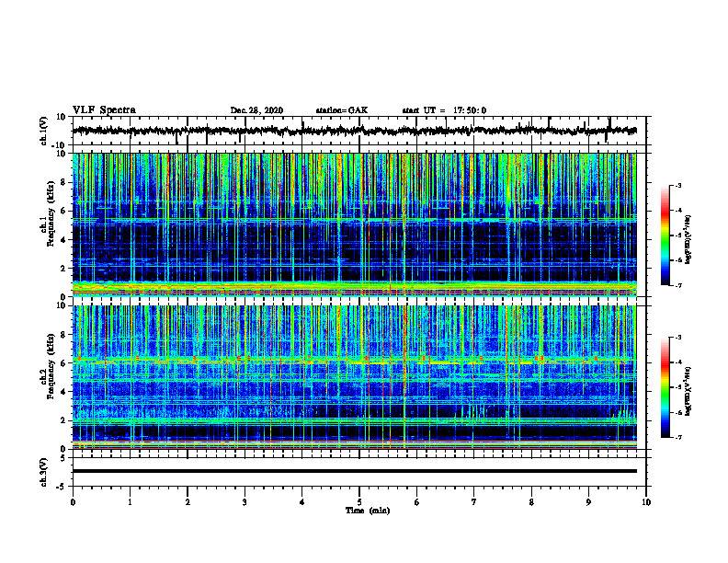Screen dimensions: 728x563
Task: Click time axis tick label "0"
Action: click(73, 502)
